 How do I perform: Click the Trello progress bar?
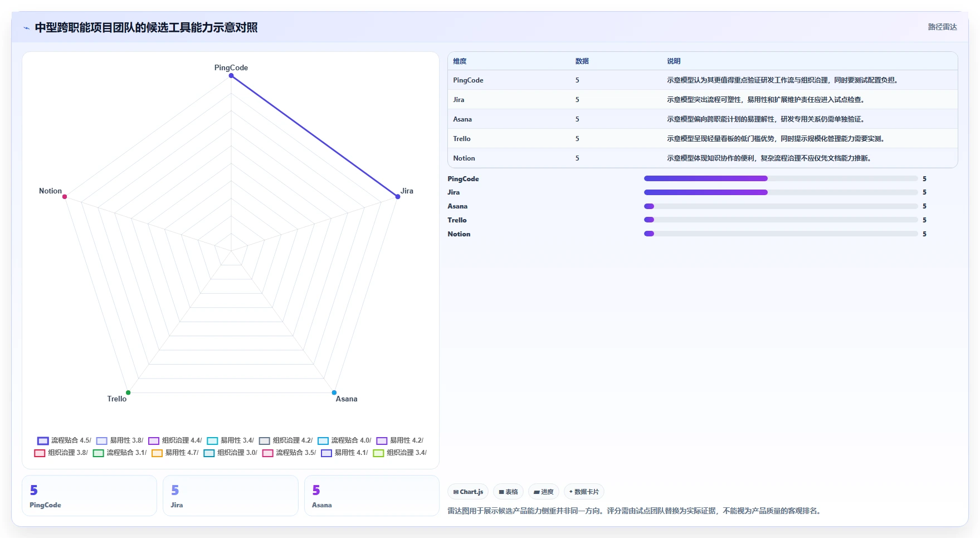[x=781, y=220]
